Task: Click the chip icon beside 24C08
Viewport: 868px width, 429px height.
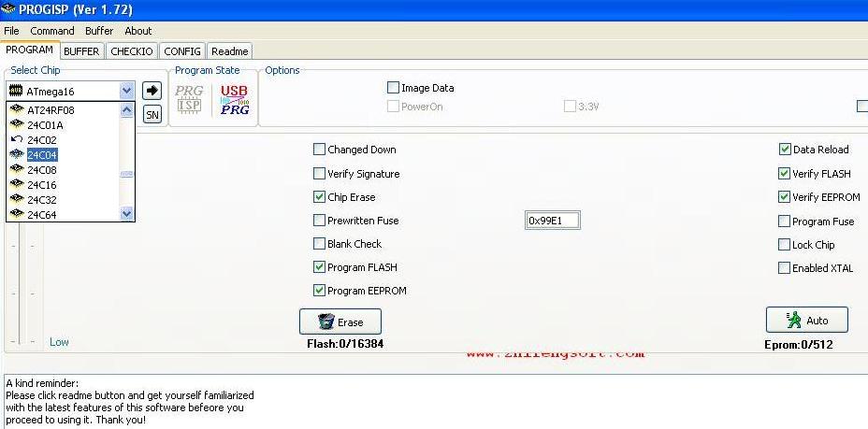Action: pos(17,169)
